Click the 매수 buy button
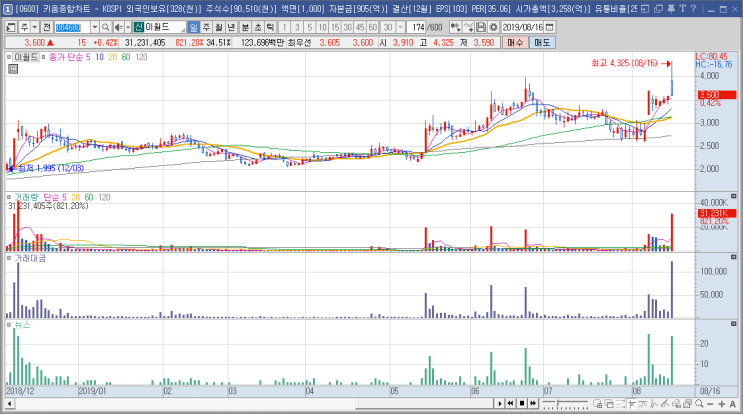This screenshot has height=414, width=743. click(515, 43)
